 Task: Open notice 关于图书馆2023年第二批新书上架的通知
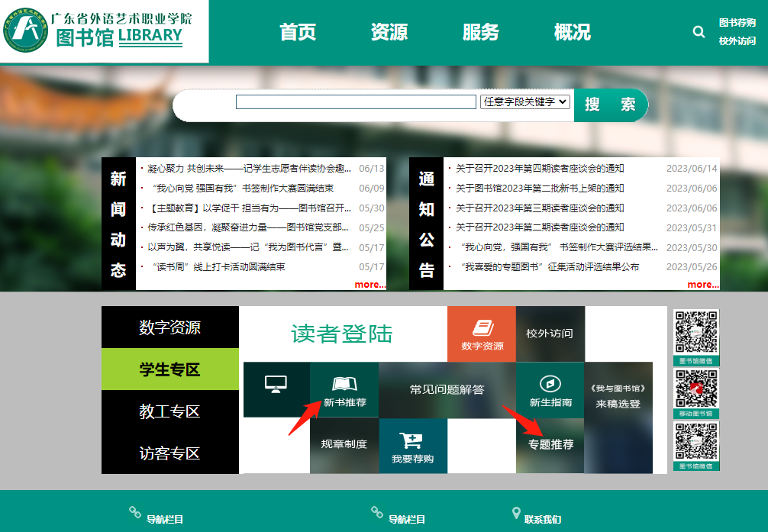pyautogui.click(x=540, y=189)
